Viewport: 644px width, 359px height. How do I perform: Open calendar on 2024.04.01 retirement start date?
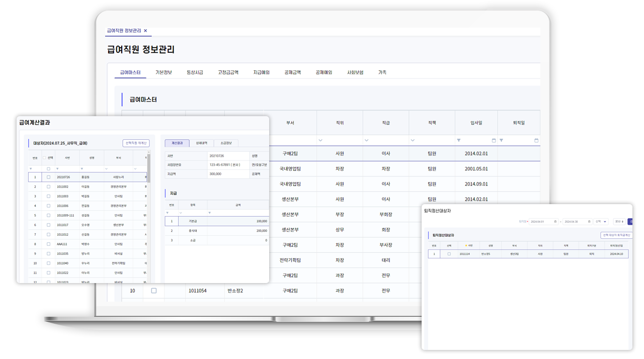(x=555, y=222)
